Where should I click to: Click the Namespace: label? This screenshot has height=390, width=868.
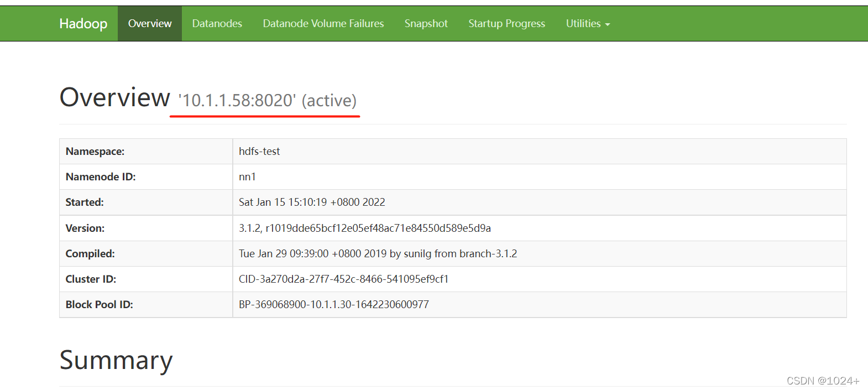click(95, 152)
